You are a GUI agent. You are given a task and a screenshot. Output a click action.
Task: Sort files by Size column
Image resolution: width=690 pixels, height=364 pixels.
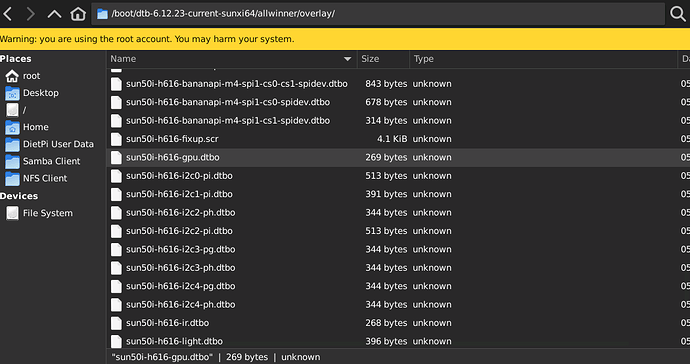(383, 59)
